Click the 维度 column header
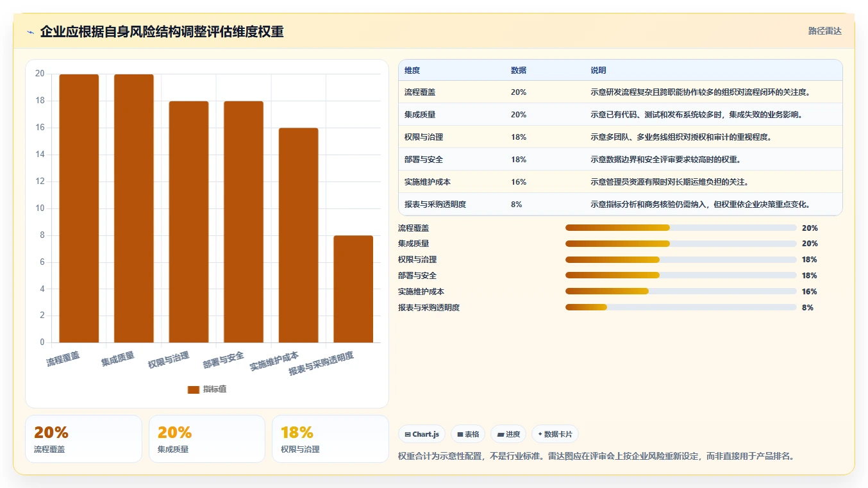The height and width of the screenshot is (488, 868). click(x=412, y=71)
